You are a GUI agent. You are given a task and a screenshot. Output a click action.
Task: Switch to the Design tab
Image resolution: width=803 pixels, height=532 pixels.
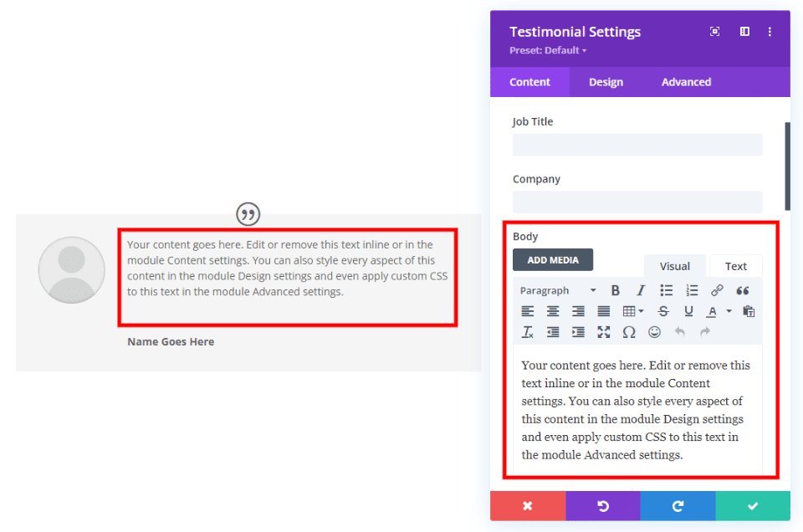(x=606, y=82)
